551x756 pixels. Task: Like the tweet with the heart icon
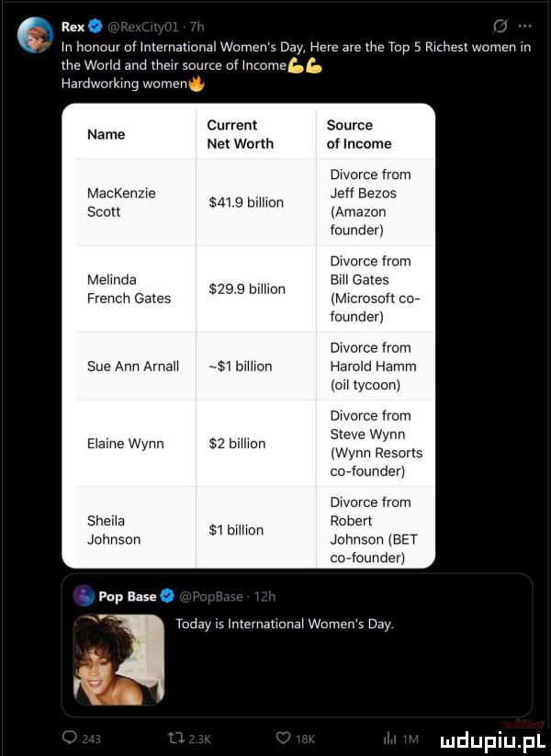[x=282, y=737]
